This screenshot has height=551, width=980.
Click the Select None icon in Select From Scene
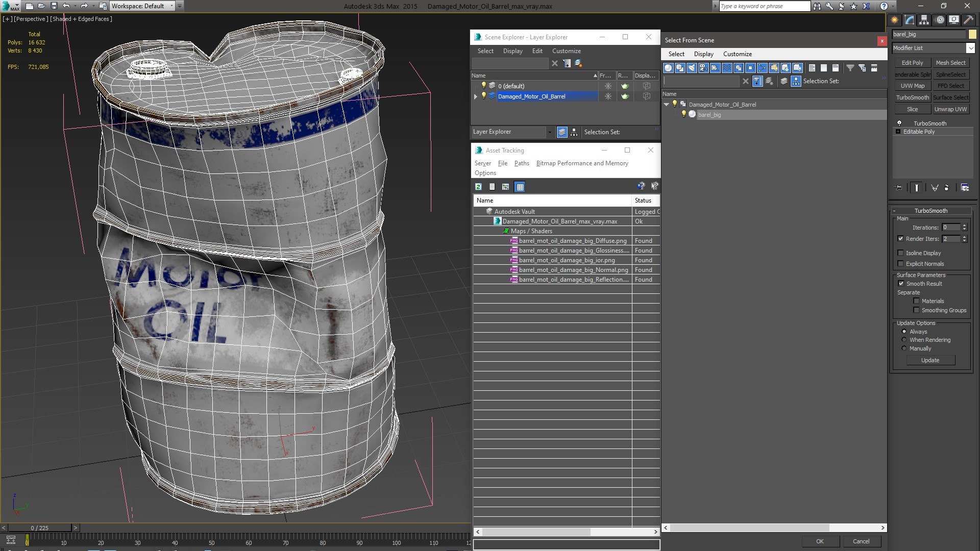824,68
